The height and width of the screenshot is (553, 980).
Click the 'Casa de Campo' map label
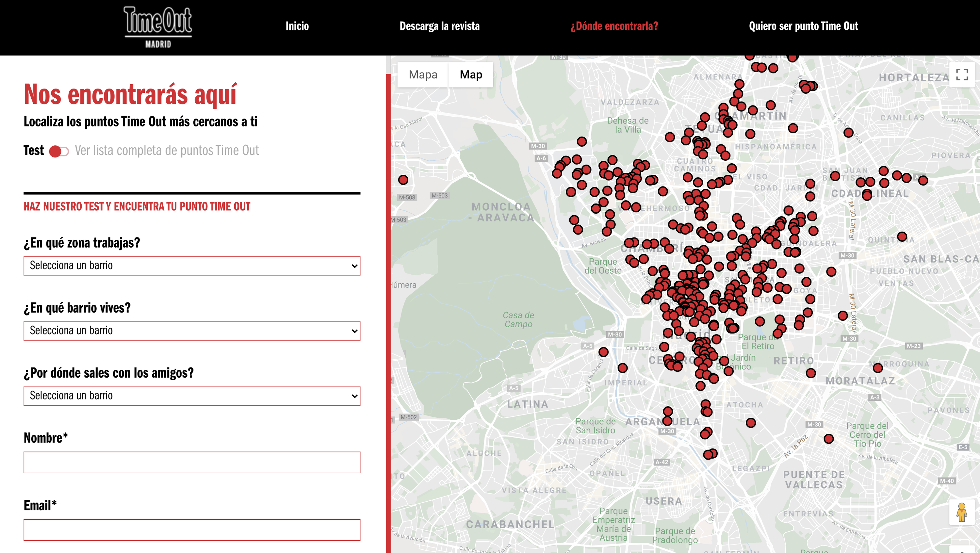pos(518,319)
